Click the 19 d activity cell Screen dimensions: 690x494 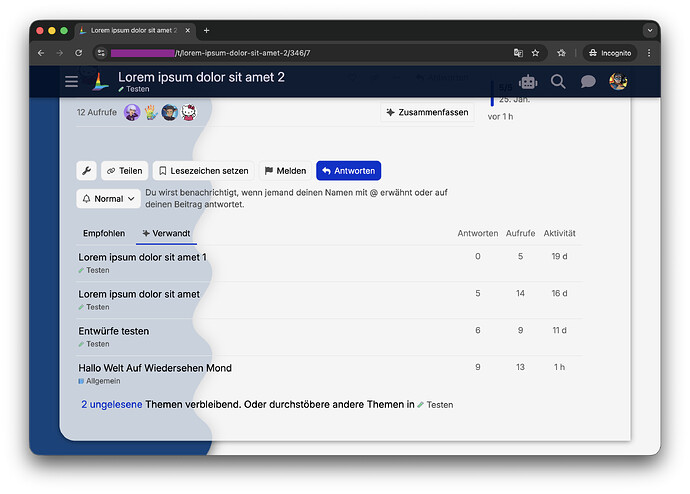click(559, 256)
